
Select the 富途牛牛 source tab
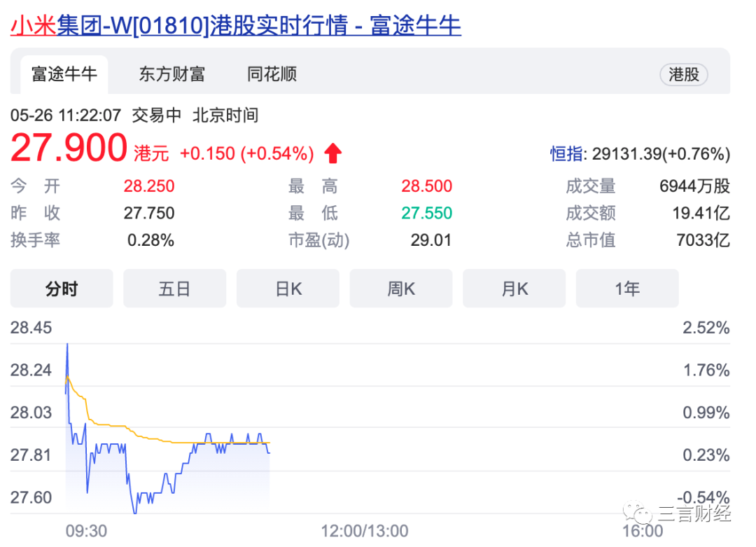coord(64,74)
